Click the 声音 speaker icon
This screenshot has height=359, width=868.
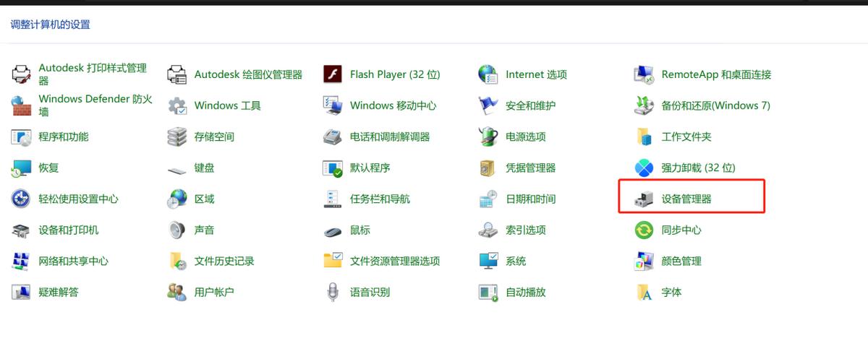[177, 230]
